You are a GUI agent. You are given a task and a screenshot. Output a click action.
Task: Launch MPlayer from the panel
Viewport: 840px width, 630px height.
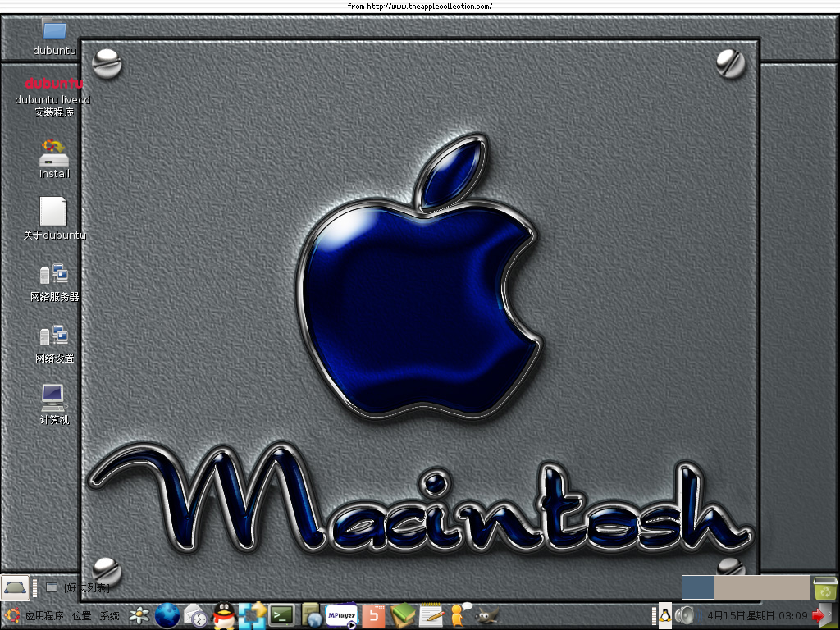(x=341, y=615)
